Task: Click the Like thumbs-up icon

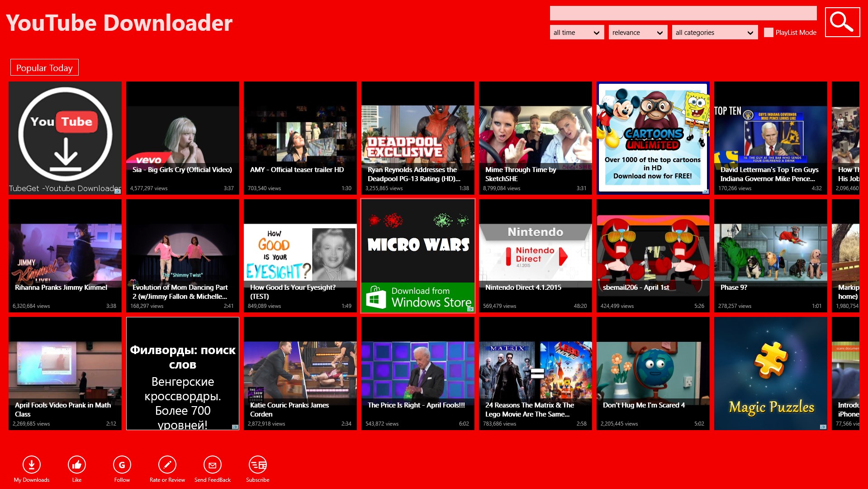Action: click(77, 465)
